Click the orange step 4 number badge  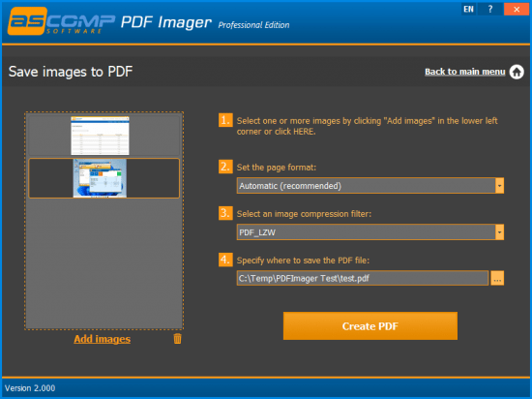click(225, 260)
